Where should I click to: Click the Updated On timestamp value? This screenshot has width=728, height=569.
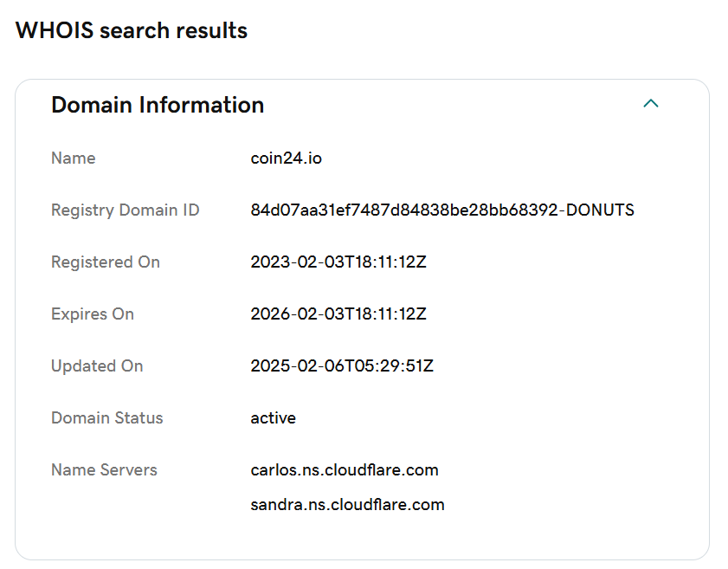click(342, 366)
